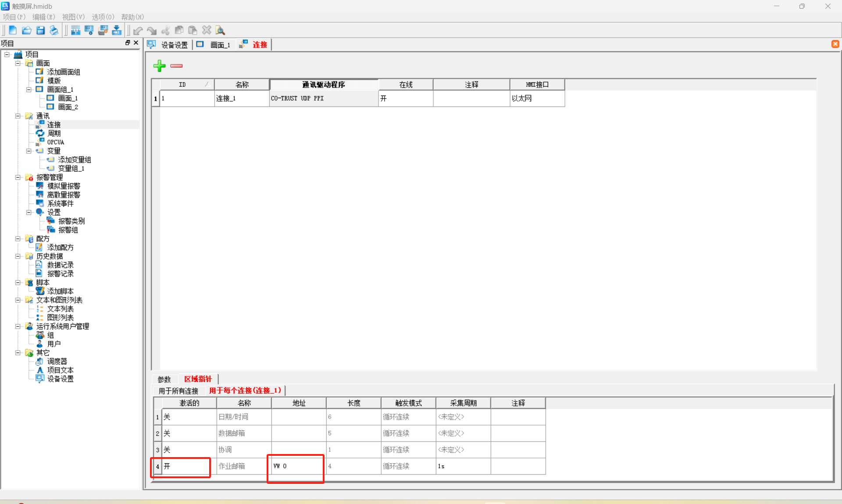Click the Simulate with PLC icon

click(103, 30)
